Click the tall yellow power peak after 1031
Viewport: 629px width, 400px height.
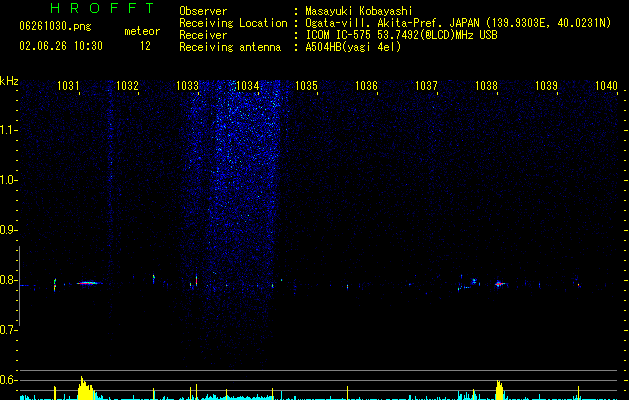tap(85, 388)
